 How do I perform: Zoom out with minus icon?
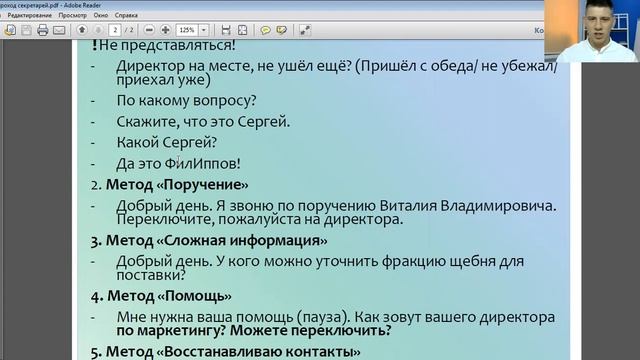149,30
